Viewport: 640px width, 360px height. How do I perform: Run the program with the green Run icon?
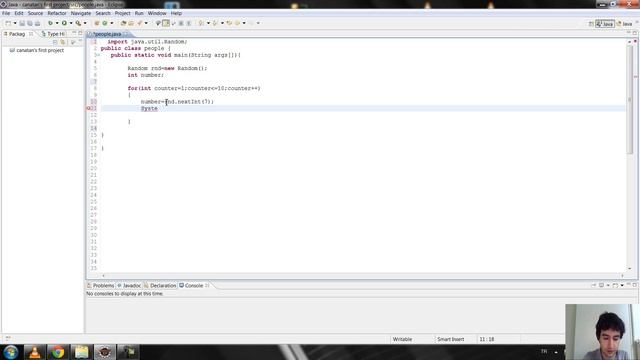[x=64, y=23]
